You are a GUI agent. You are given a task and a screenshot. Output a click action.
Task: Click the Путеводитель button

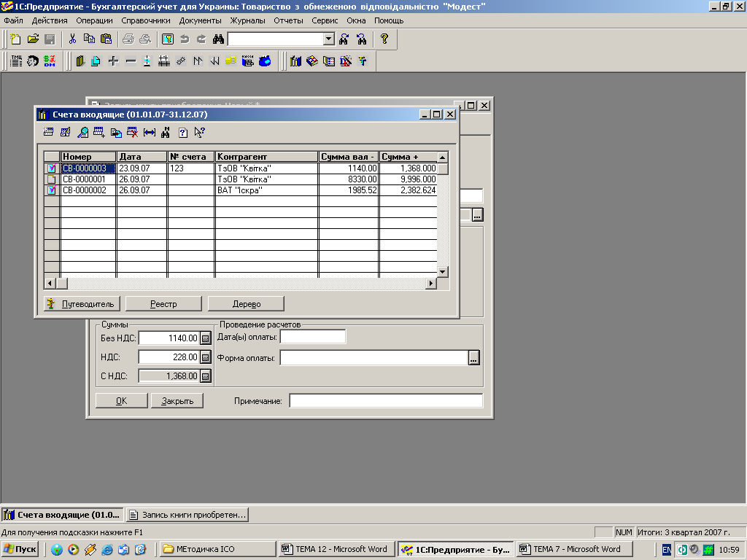82,304
